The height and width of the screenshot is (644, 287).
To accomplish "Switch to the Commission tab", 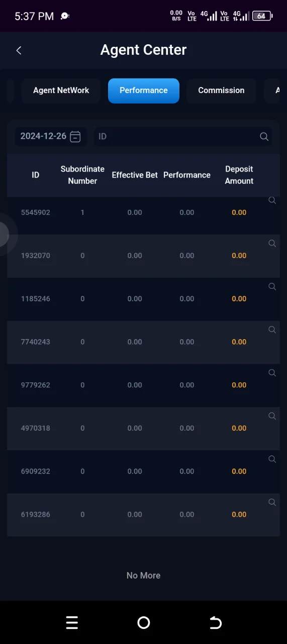I will click(221, 91).
